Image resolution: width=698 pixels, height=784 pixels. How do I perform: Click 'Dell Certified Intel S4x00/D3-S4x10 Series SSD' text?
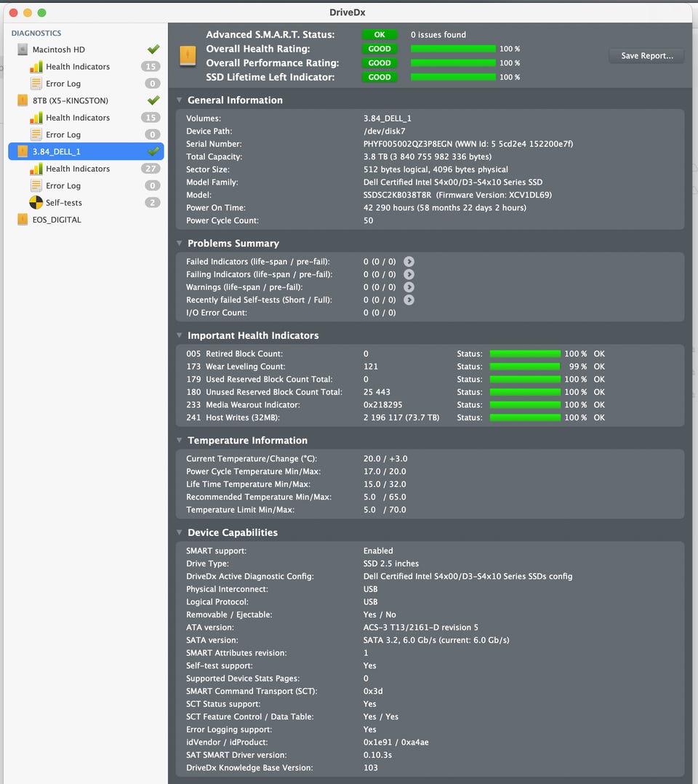click(x=452, y=182)
